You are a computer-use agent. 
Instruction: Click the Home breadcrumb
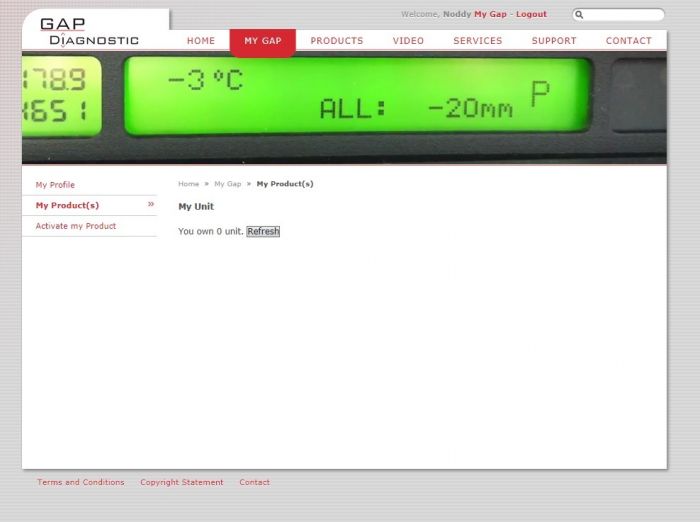188,184
